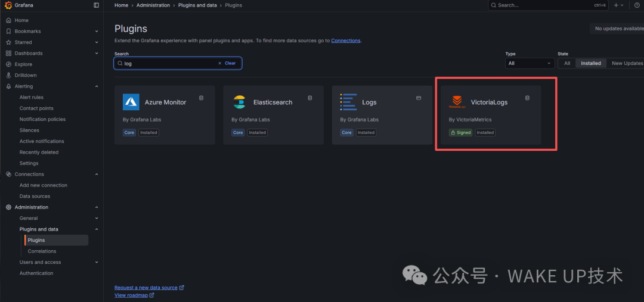Click the Administration gear icon
The height and width of the screenshot is (302, 644).
8,207
